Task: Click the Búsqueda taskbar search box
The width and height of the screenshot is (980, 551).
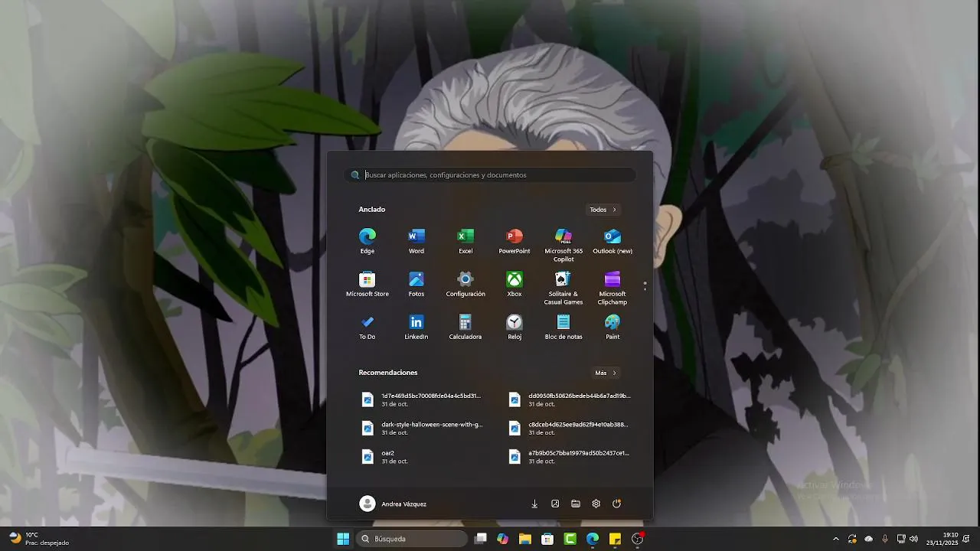Action: coord(412,539)
